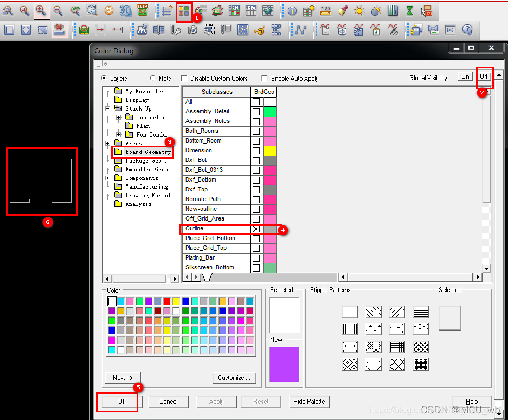Turn Global Visibility Off
This screenshot has width=508, height=420.
click(484, 76)
